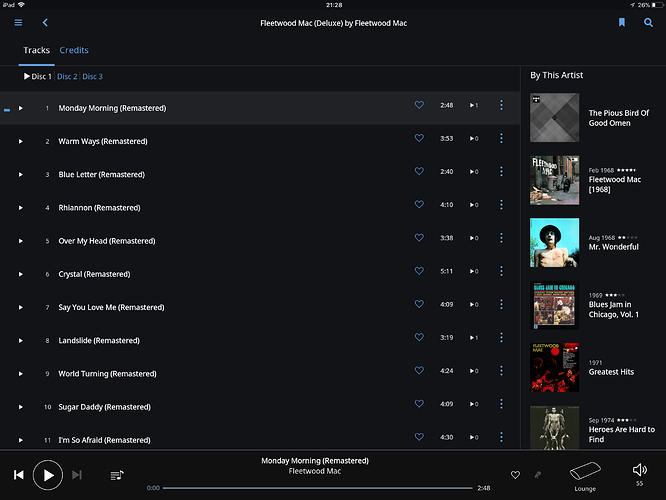Open more options for World Turning

[x=501, y=370]
